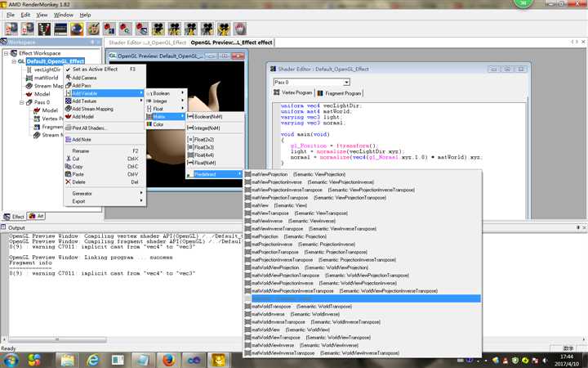Screen dimensions: 588x368
Task: Click the matView matrix icon in the list
Action: point(248,205)
